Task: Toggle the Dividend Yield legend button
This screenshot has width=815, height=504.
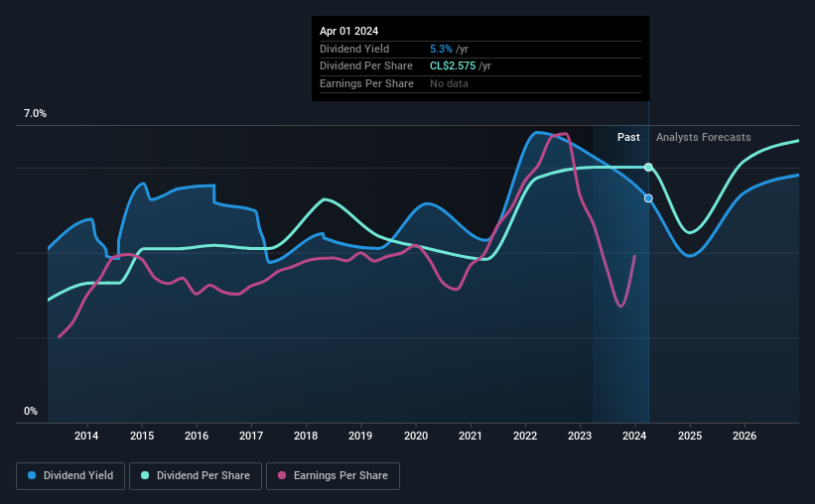Action: click(70, 476)
